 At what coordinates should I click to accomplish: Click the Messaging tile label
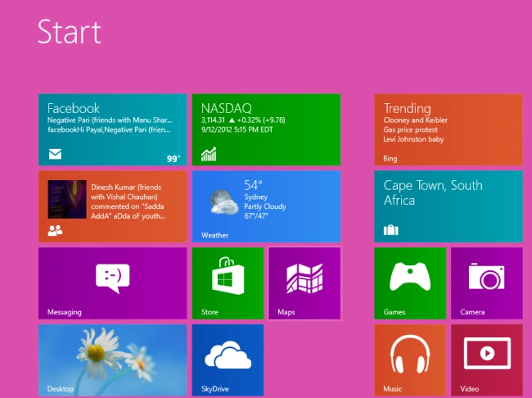pos(65,312)
